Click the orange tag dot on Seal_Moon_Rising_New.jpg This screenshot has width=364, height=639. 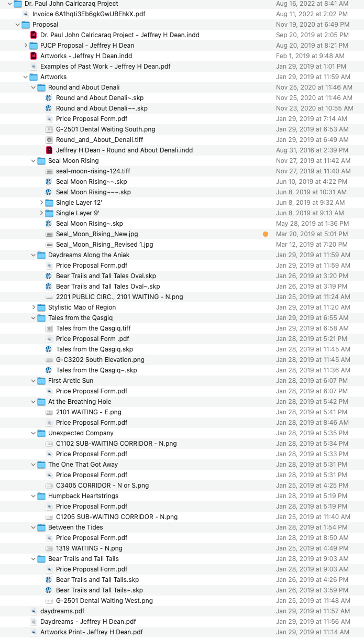pyautogui.click(x=266, y=234)
